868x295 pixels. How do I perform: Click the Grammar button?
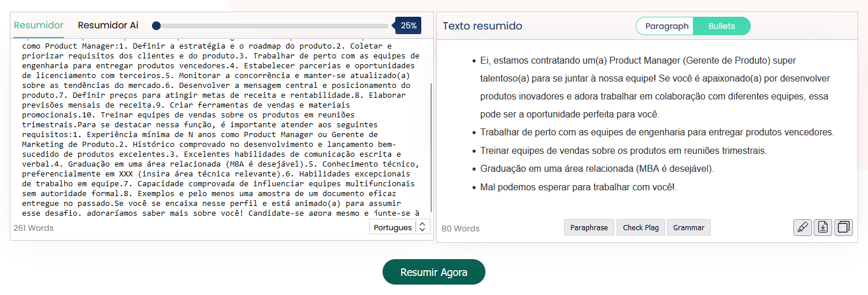689,227
